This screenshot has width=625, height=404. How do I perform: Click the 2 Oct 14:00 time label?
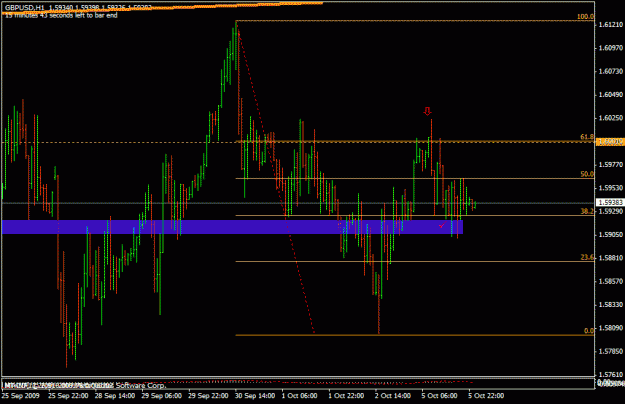(393, 396)
